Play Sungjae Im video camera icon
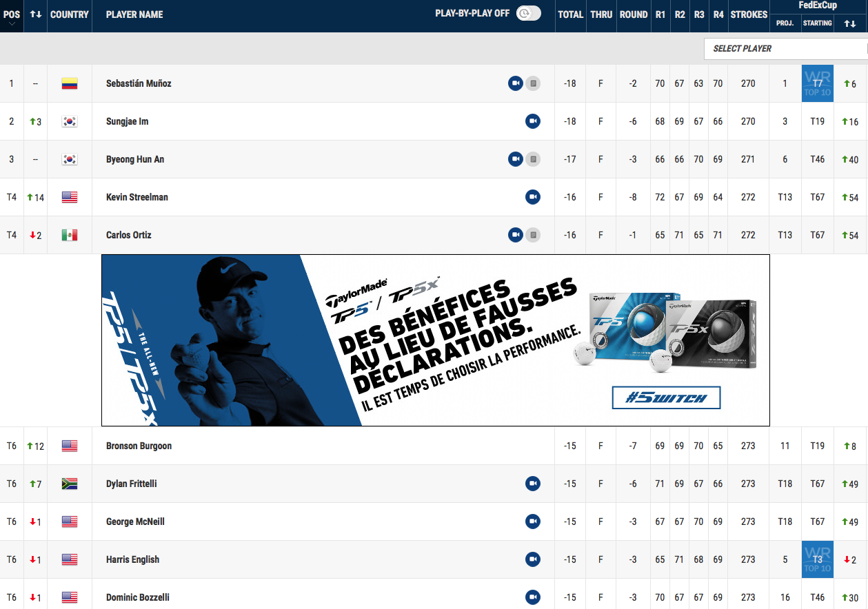Image resolution: width=868 pixels, height=609 pixels. (x=533, y=121)
